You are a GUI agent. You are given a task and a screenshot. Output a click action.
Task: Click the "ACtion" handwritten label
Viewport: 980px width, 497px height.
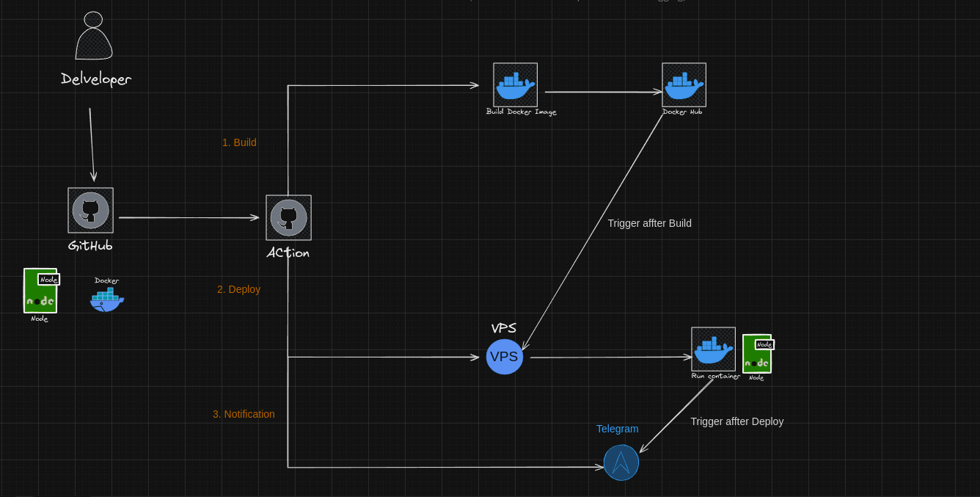point(288,253)
